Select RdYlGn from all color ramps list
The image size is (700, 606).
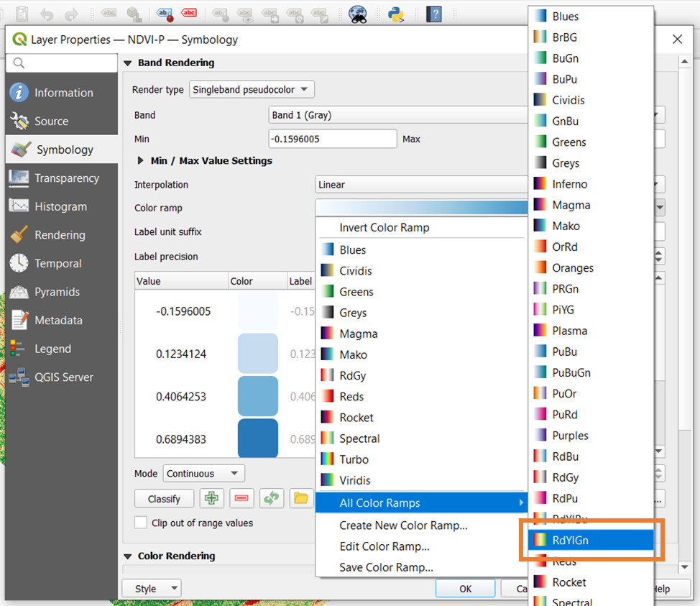tap(591, 541)
